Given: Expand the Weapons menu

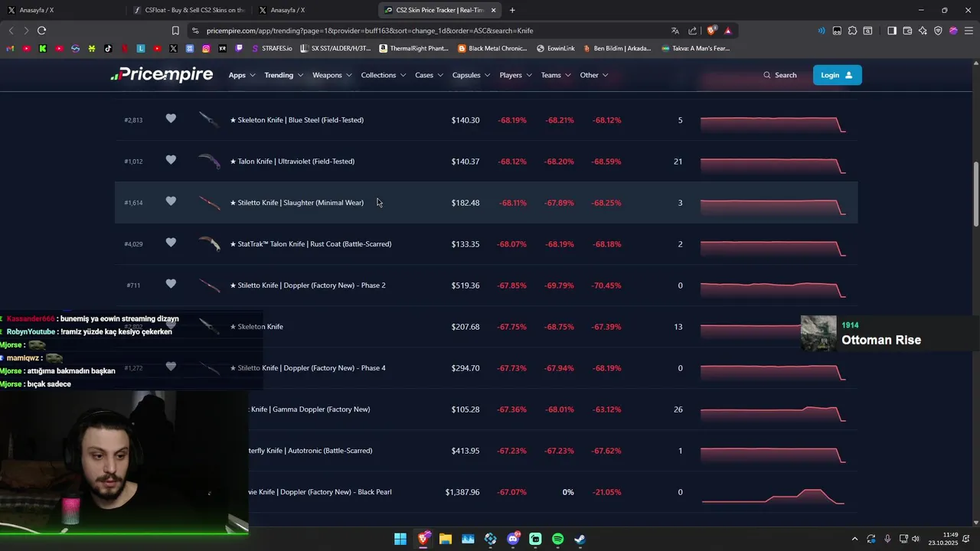Looking at the screenshot, I should (x=332, y=75).
